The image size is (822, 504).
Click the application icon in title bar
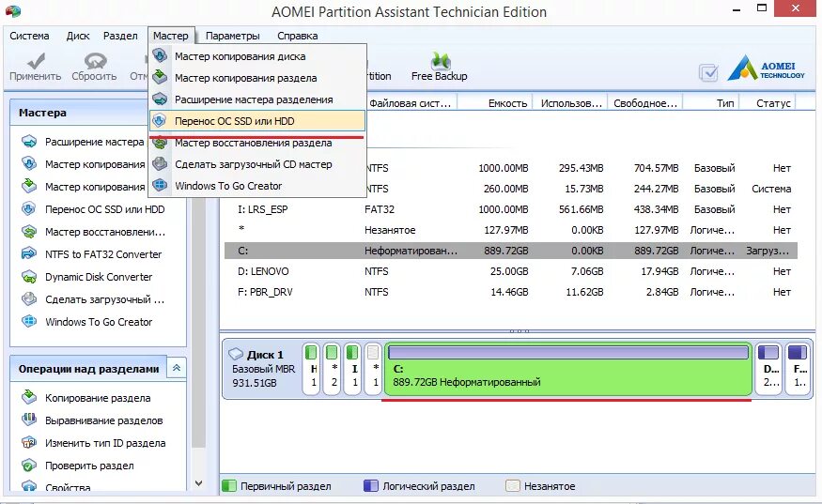[x=12, y=11]
